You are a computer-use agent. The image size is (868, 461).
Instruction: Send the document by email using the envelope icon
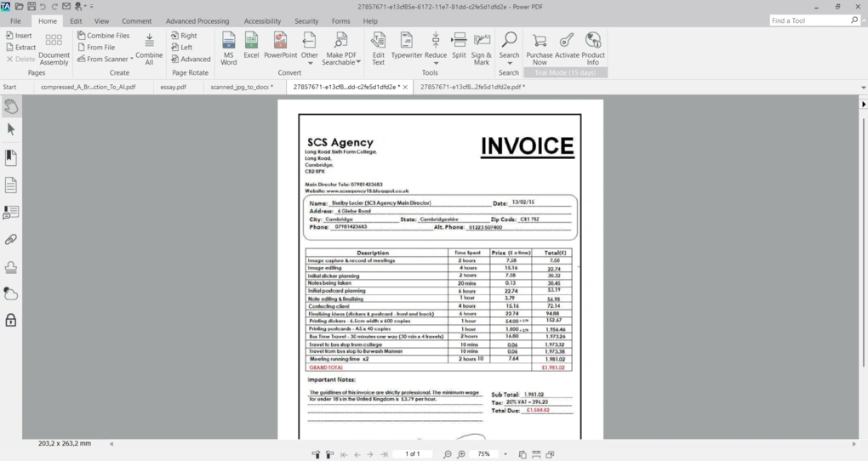tap(66, 6)
